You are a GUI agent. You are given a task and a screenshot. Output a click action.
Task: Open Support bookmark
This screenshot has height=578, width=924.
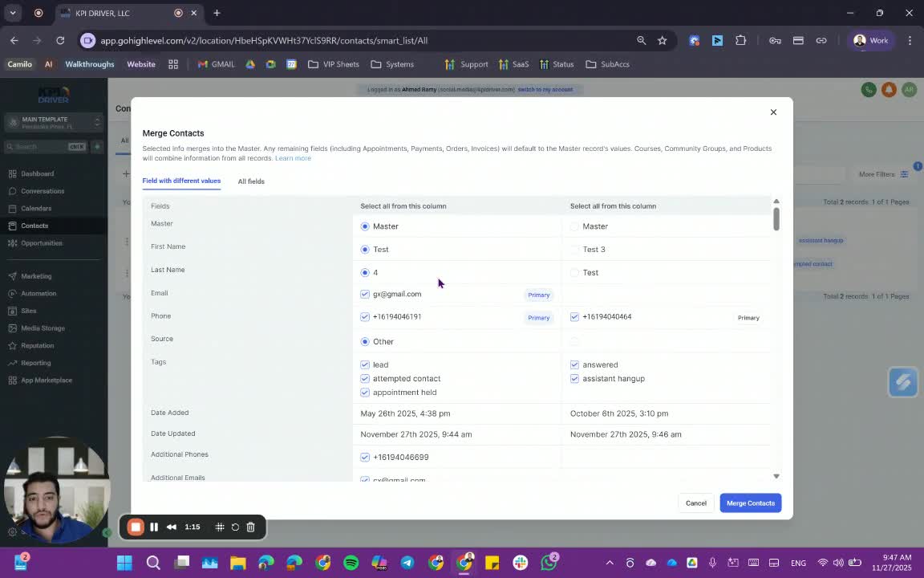coord(467,64)
